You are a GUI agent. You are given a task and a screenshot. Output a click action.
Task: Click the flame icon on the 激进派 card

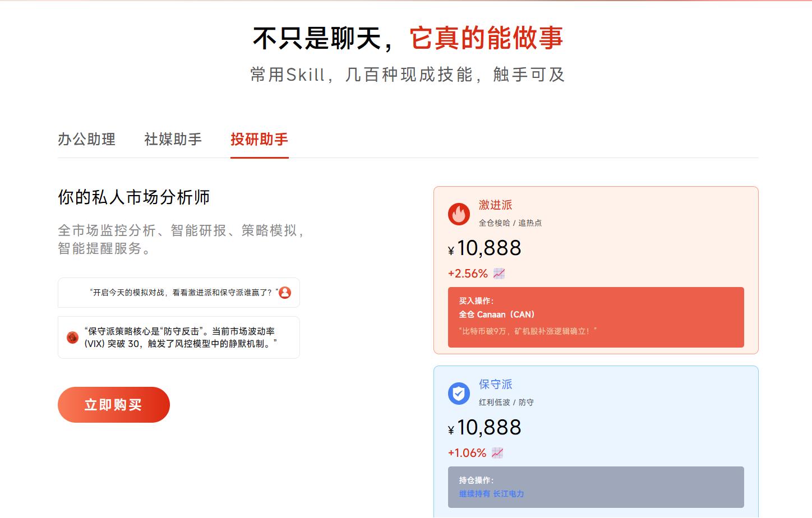coord(459,214)
